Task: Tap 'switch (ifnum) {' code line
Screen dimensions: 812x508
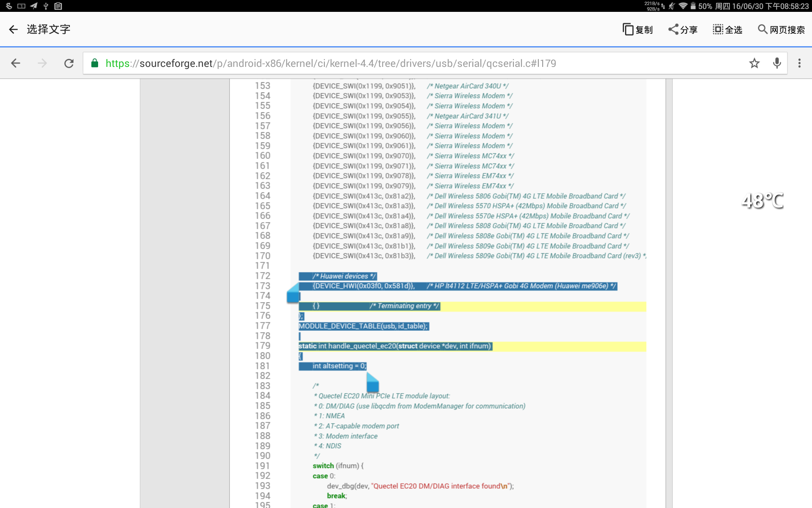Action: (x=338, y=466)
